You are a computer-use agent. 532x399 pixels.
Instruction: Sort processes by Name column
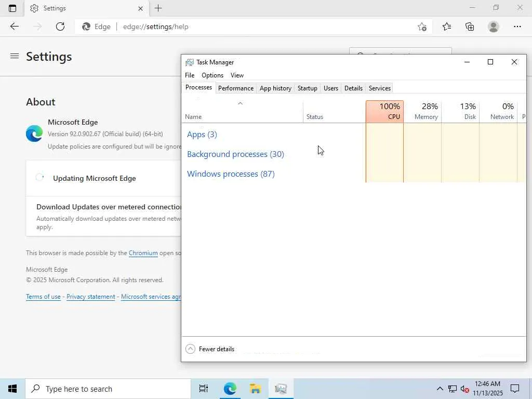pos(242,112)
